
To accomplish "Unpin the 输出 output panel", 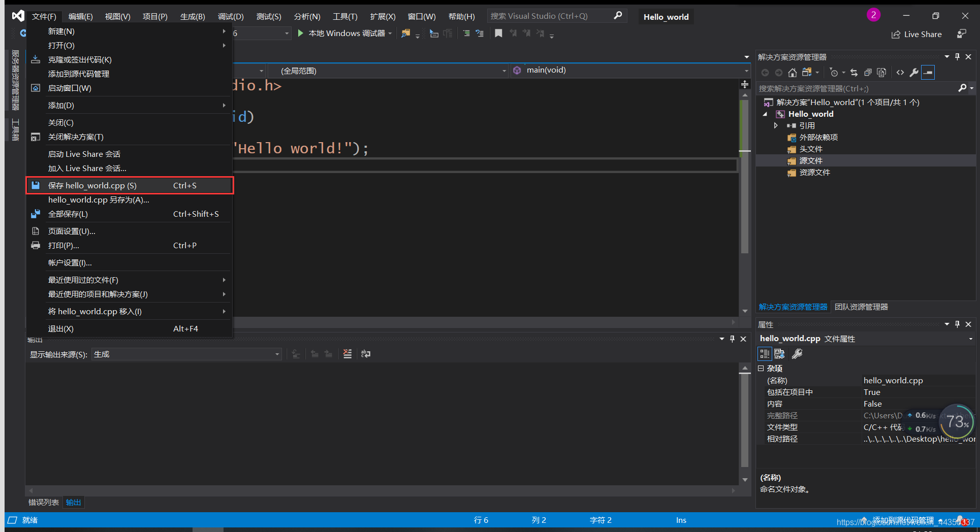I will tap(732, 339).
